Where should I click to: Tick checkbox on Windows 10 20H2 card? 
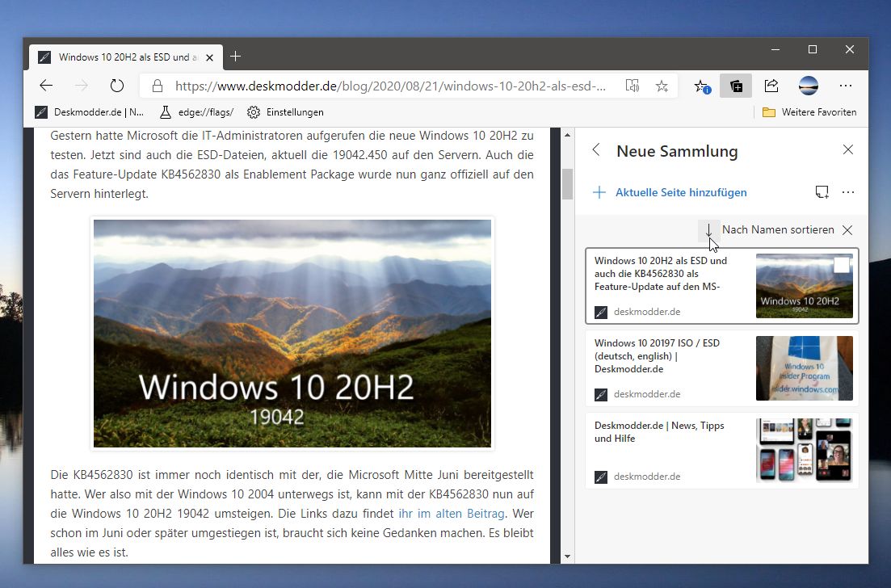click(x=842, y=265)
